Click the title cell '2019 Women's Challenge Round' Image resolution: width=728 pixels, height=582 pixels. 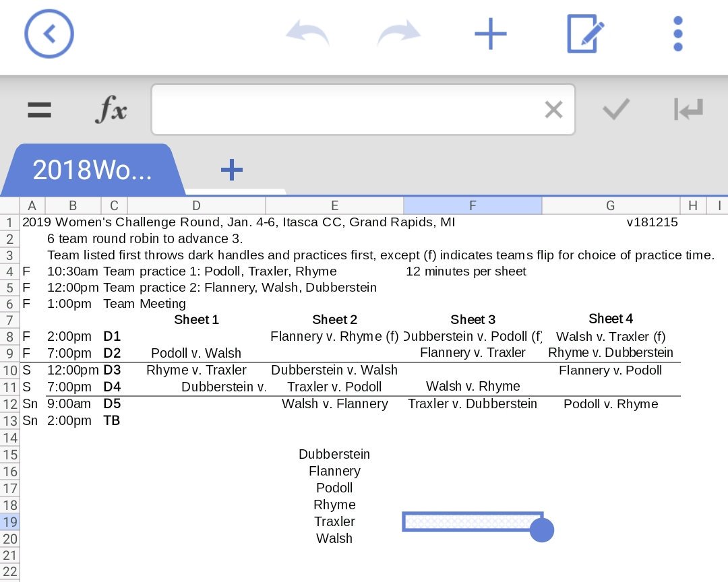point(239,222)
